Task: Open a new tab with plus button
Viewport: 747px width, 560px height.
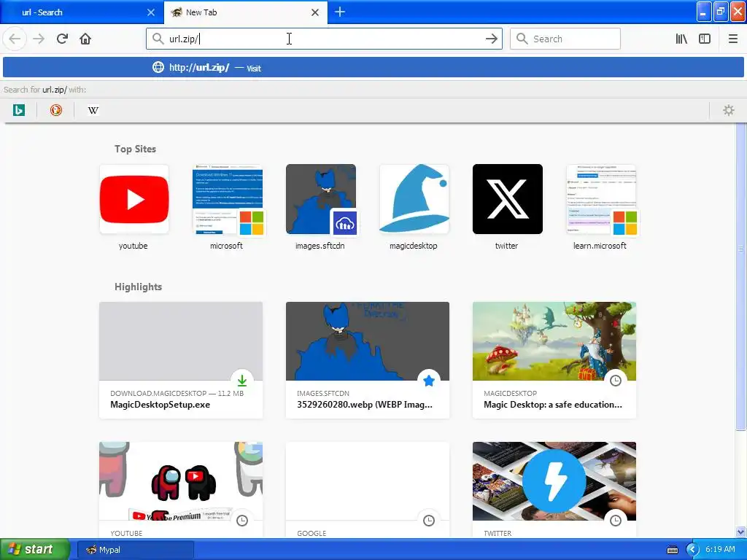Action: point(340,12)
